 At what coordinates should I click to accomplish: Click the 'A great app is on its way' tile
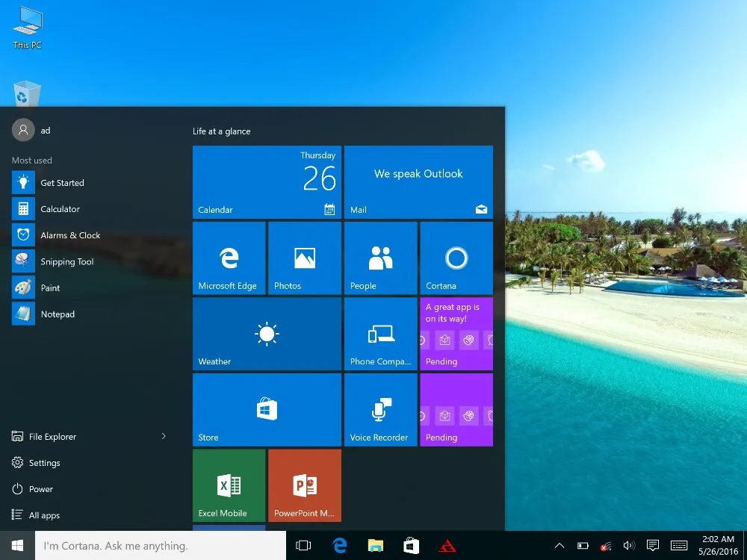456,334
